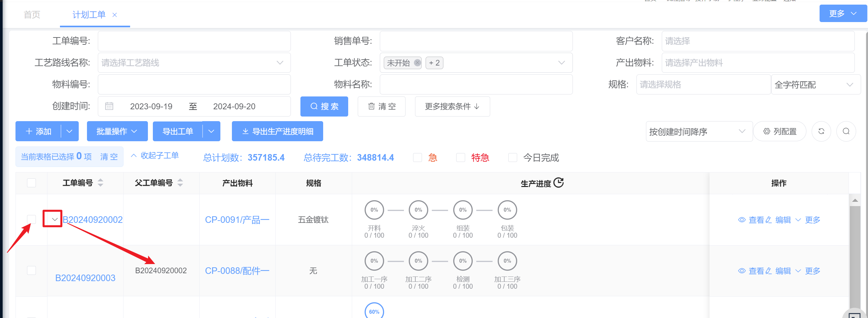The width and height of the screenshot is (868, 318).
Task: Click the 列配置 column settings button
Action: 779,131
